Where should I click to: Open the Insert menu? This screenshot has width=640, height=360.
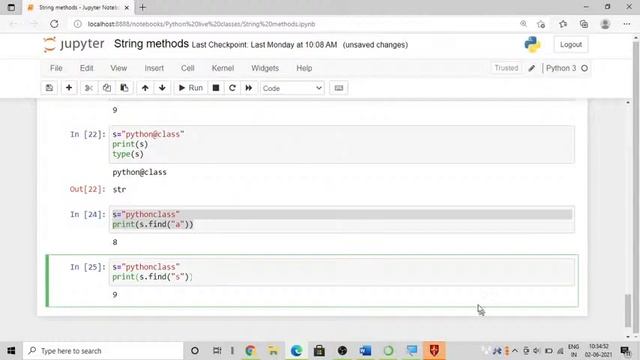[154, 68]
